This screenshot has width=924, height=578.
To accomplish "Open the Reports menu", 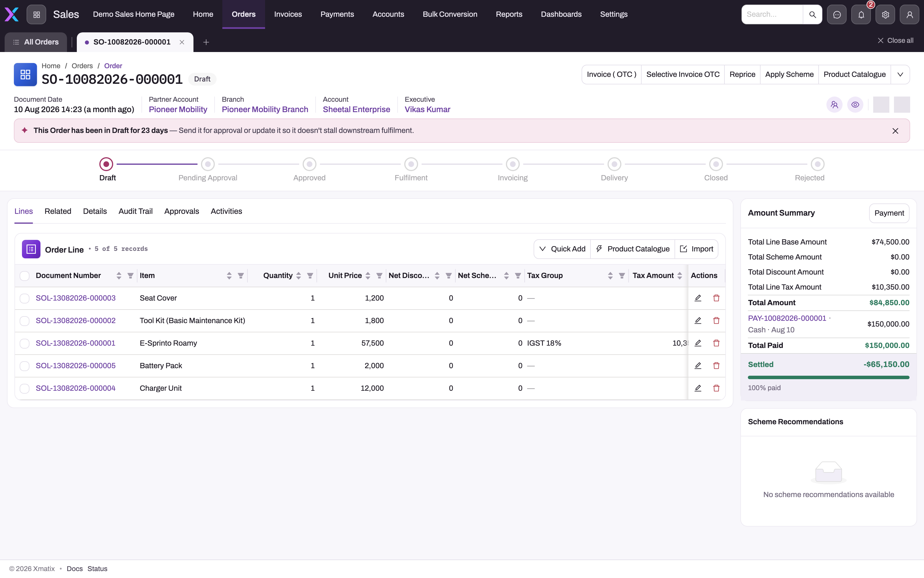I will pos(508,14).
